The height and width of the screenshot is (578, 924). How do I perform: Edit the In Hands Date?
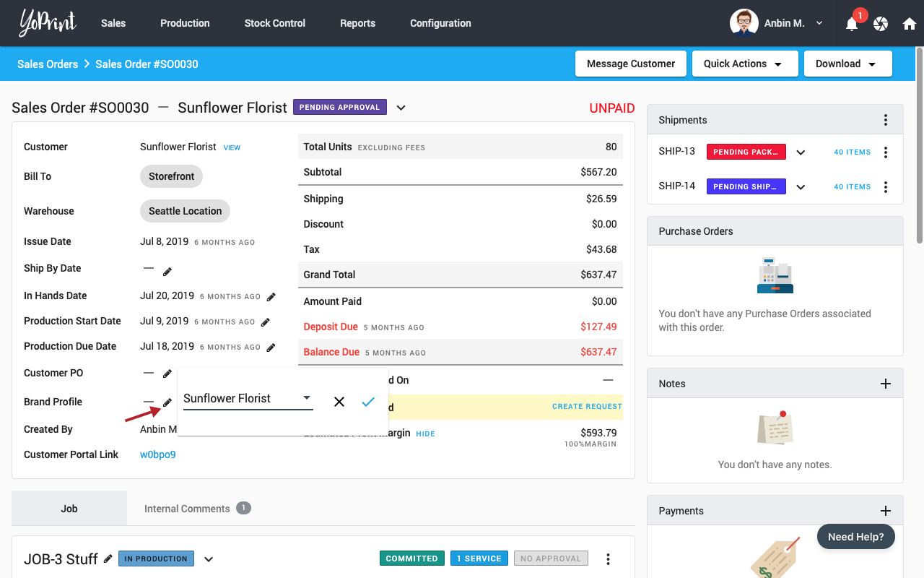[271, 297]
